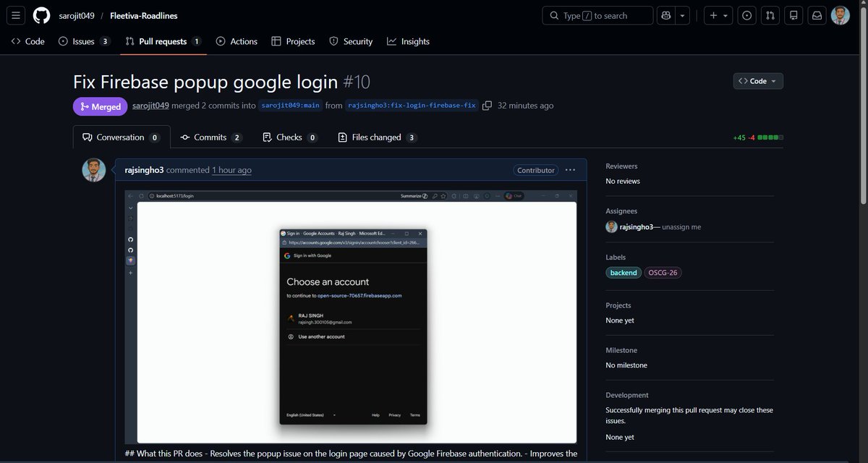The width and height of the screenshot is (868, 463).
Task: Click the Labels sidebar heading
Action: coord(616,257)
